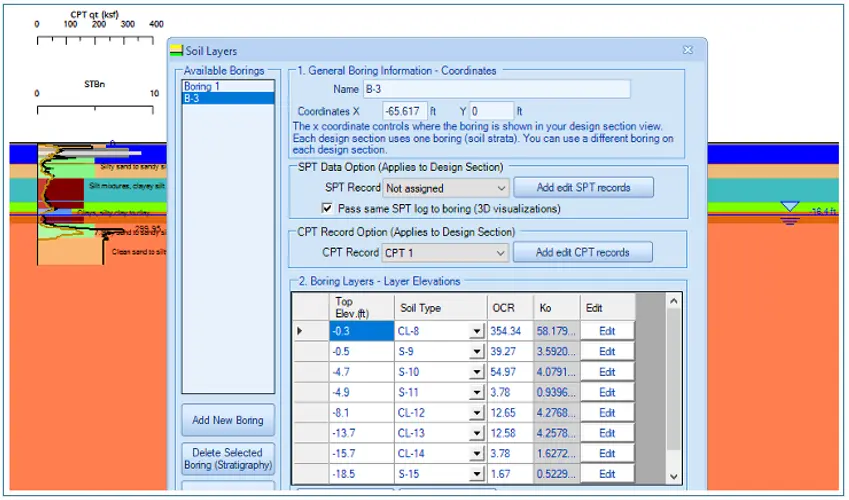Toggle Pass same SPT log to boring checkbox

pos(327,208)
